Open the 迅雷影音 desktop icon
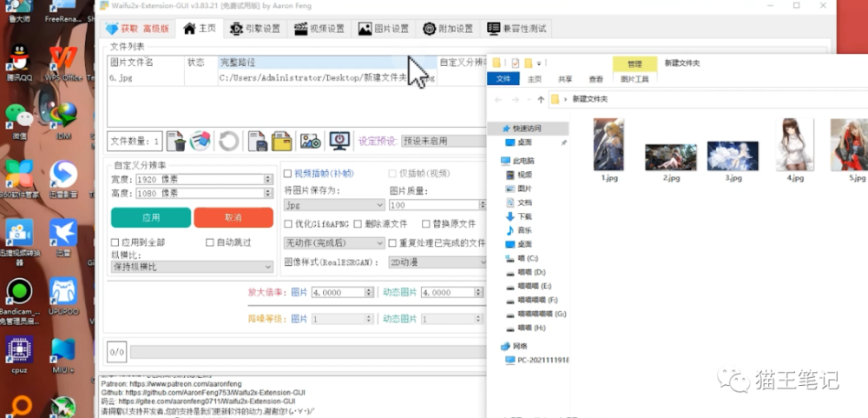 pyautogui.click(x=63, y=179)
